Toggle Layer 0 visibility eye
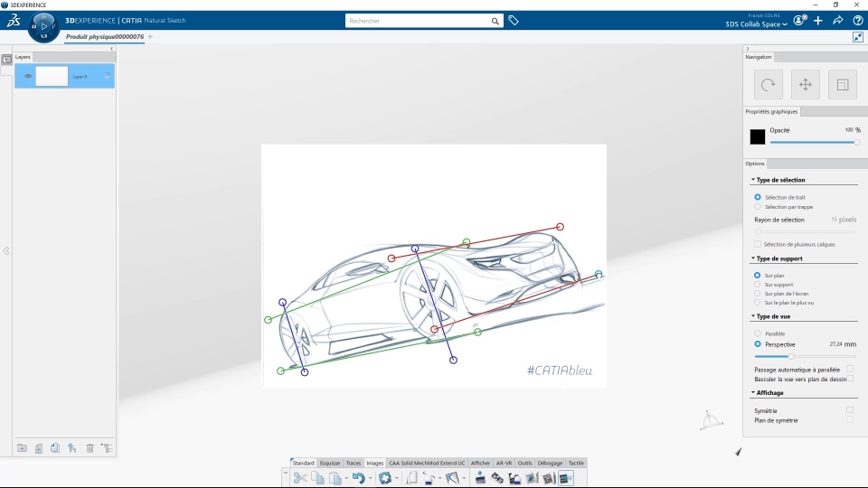The image size is (868, 488). coord(28,76)
